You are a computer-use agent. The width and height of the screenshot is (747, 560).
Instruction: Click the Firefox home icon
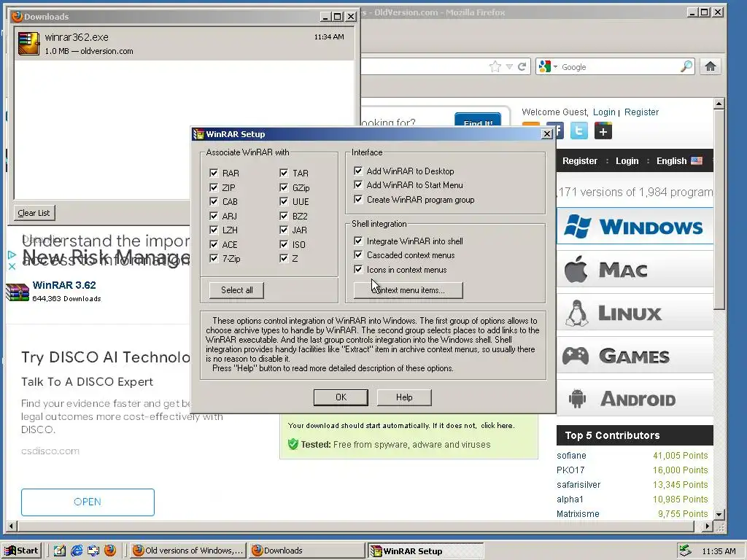click(x=711, y=66)
